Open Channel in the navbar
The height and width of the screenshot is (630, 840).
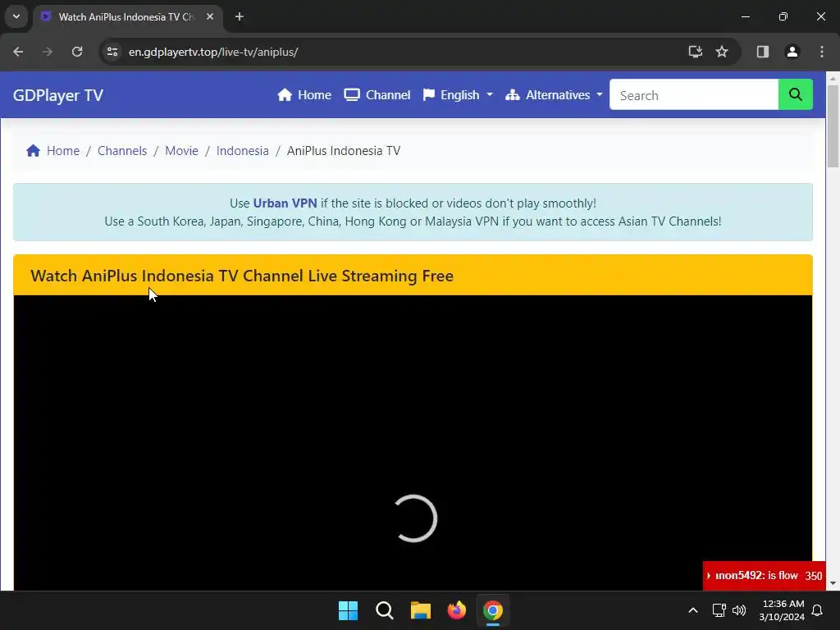pyautogui.click(x=377, y=95)
